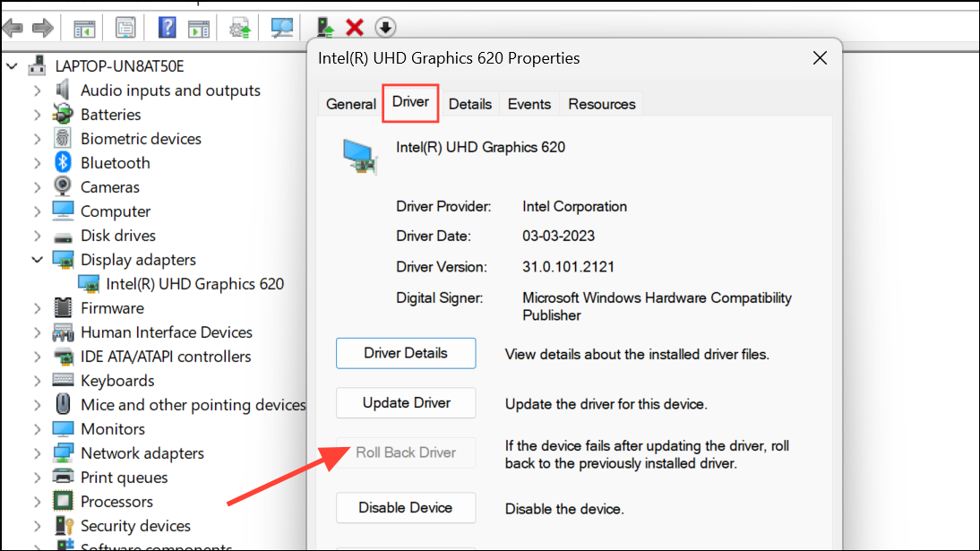Switch to the Details tab
The image size is (980, 551).
pyautogui.click(x=470, y=104)
